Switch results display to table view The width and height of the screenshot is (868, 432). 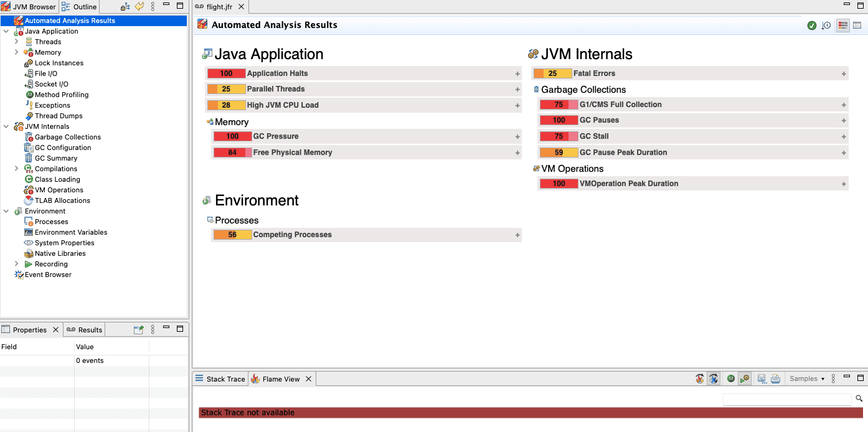[857, 26]
